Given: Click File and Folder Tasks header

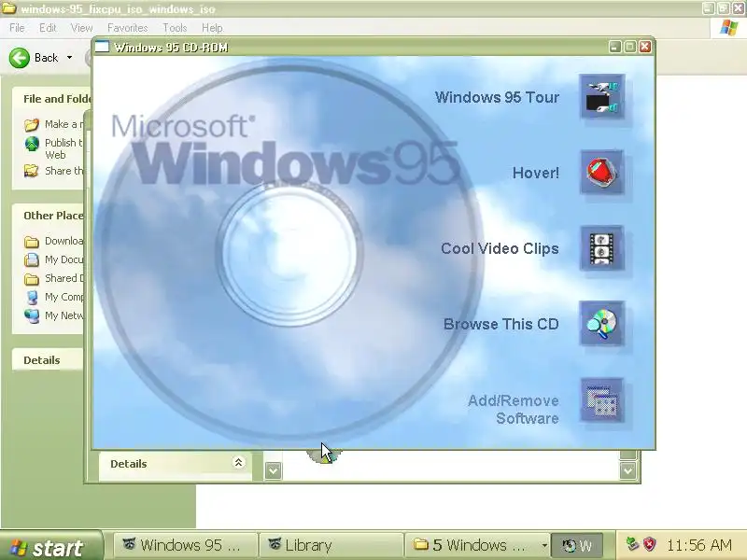Looking at the screenshot, I should coord(51,99).
